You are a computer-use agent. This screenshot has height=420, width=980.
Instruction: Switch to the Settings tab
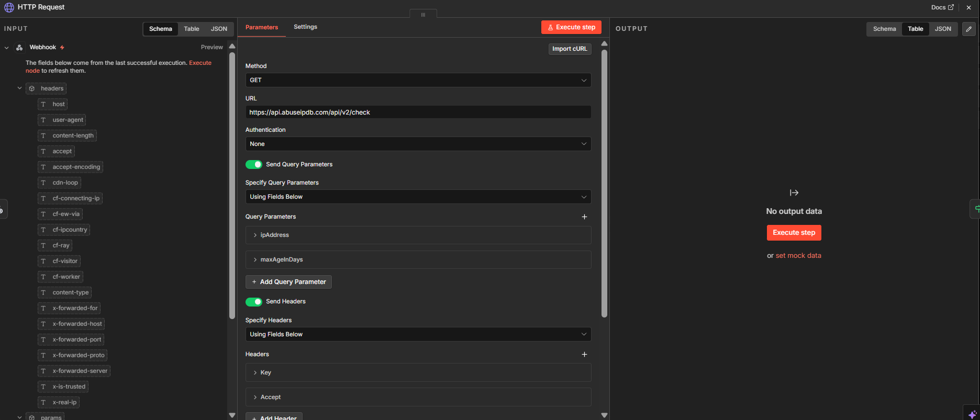[305, 27]
